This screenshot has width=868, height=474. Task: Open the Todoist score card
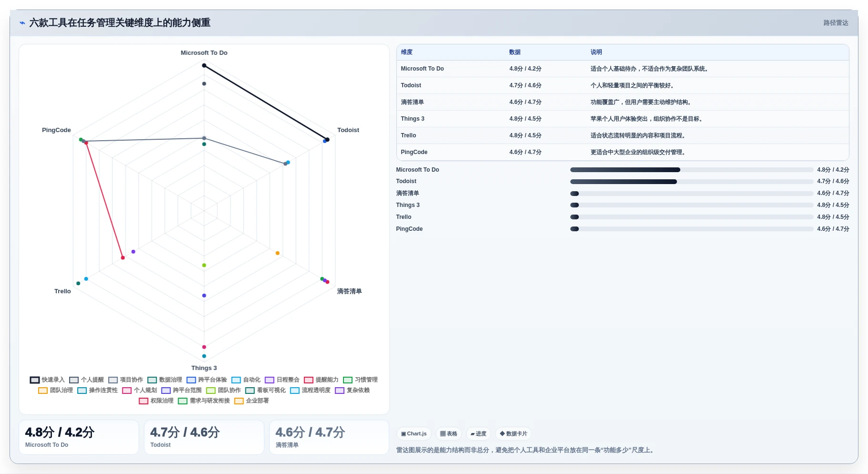pyautogui.click(x=204, y=437)
